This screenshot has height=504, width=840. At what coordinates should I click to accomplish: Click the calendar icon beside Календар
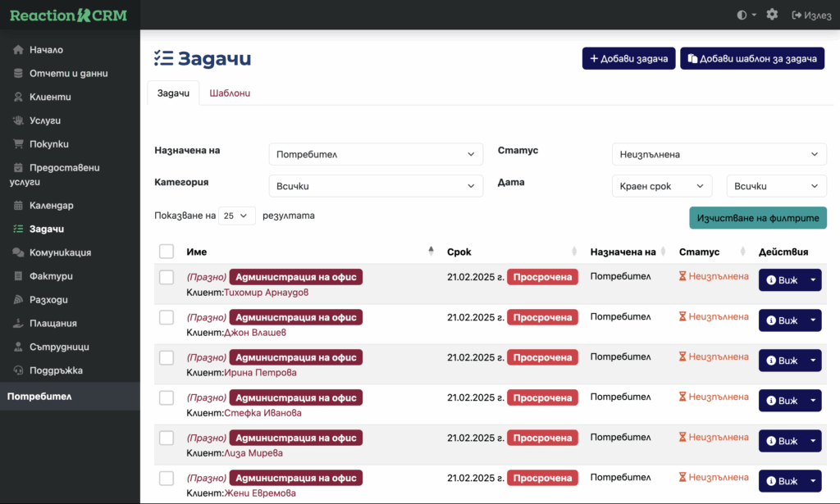[18, 206]
